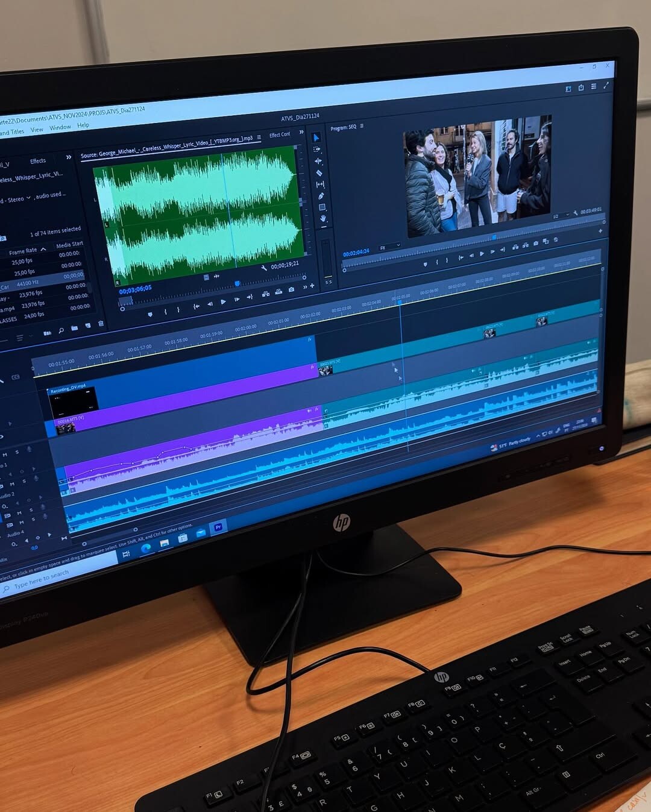
Task: Select the Source: George_Michael tab
Action: [x=167, y=146]
